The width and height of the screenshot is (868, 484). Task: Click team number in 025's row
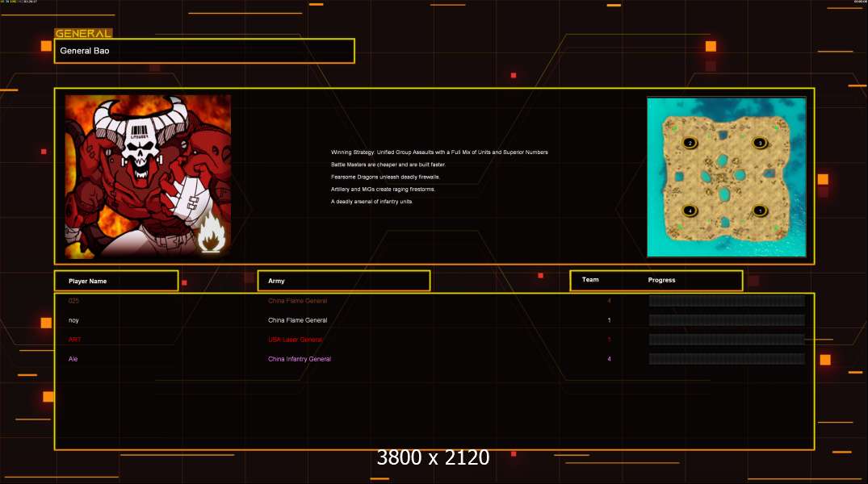pos(609,301)
